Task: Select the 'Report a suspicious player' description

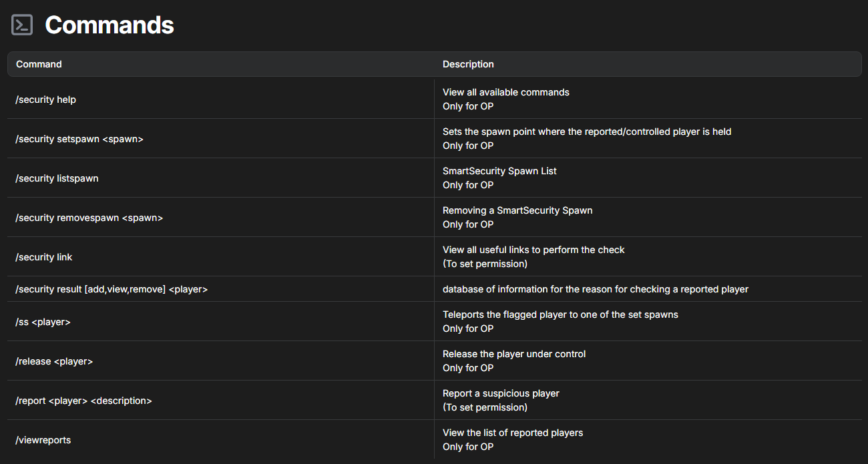Action: tap(501, 393)
